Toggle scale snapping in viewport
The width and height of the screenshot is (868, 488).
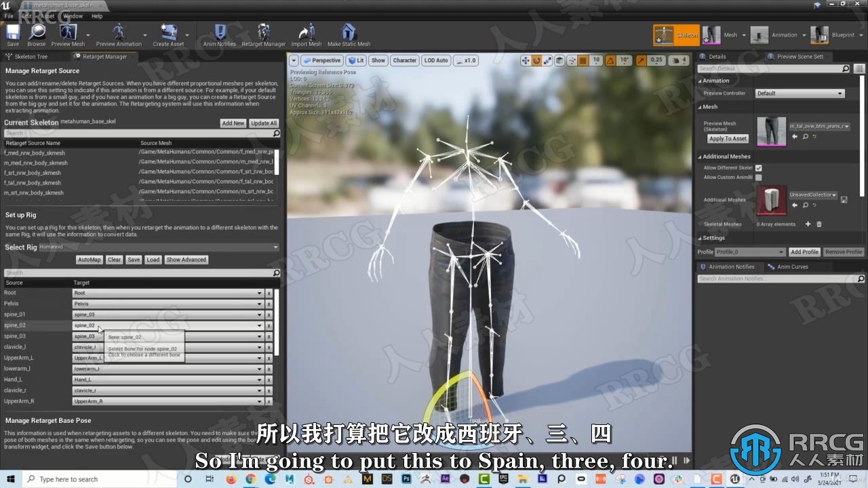[x=641, y=60]
